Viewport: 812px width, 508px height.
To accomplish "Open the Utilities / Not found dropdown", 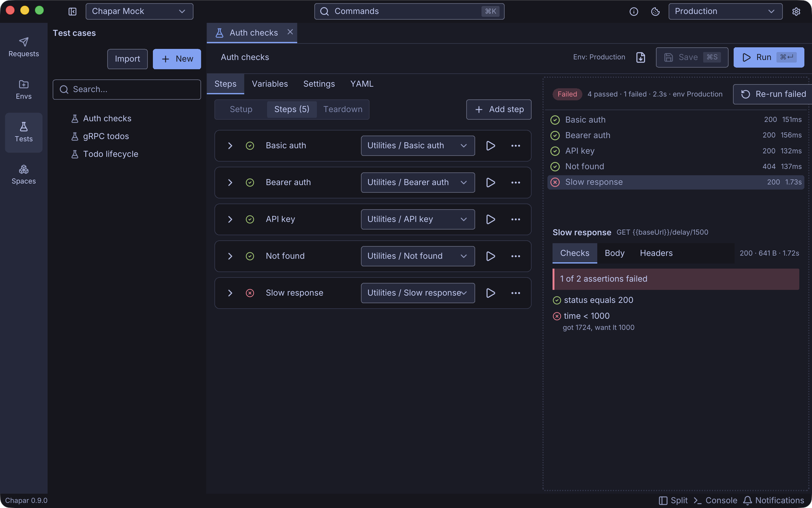I will pos(418,256).
